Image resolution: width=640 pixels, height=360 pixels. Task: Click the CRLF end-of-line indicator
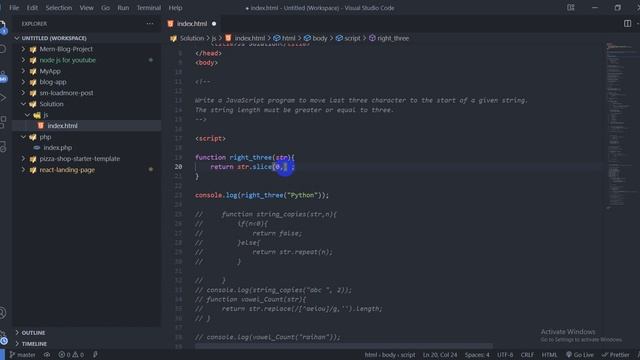tap(527, 355)
